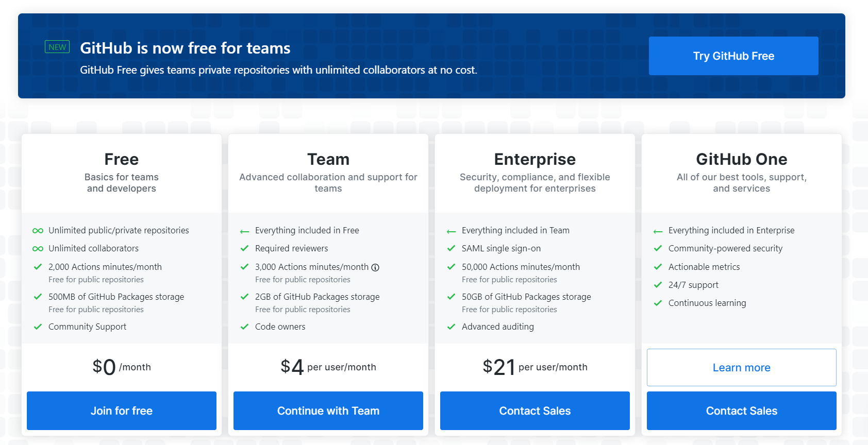The width and height of the screenshot is (868, 445).
Task: Click 'Unlimited public/private repositories' text
Action: [x=119, y=230]
